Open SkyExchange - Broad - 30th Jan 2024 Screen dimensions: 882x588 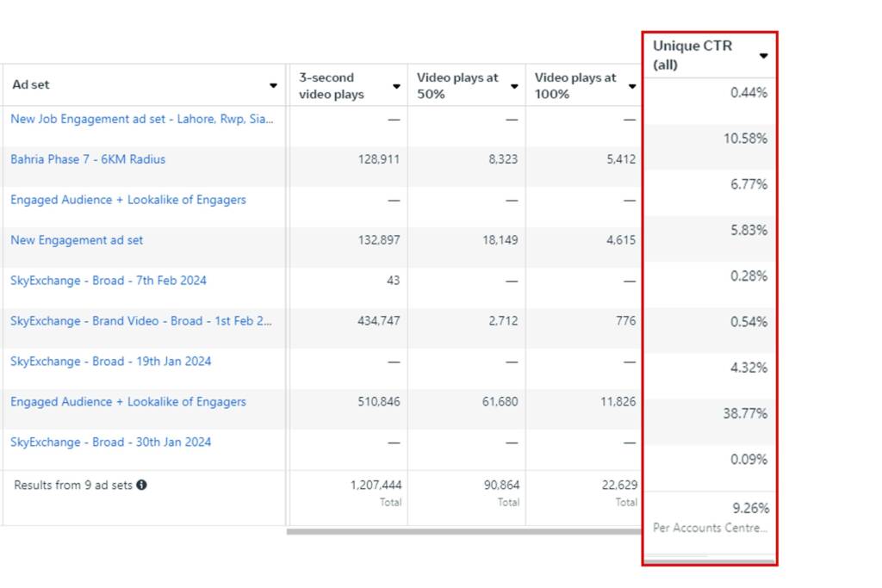[110, 443]
